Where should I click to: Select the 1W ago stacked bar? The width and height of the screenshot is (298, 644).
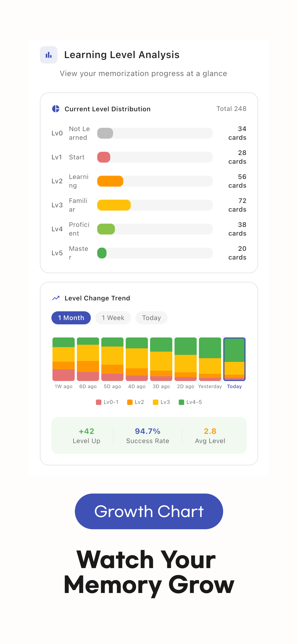click(x=64, y=359)
